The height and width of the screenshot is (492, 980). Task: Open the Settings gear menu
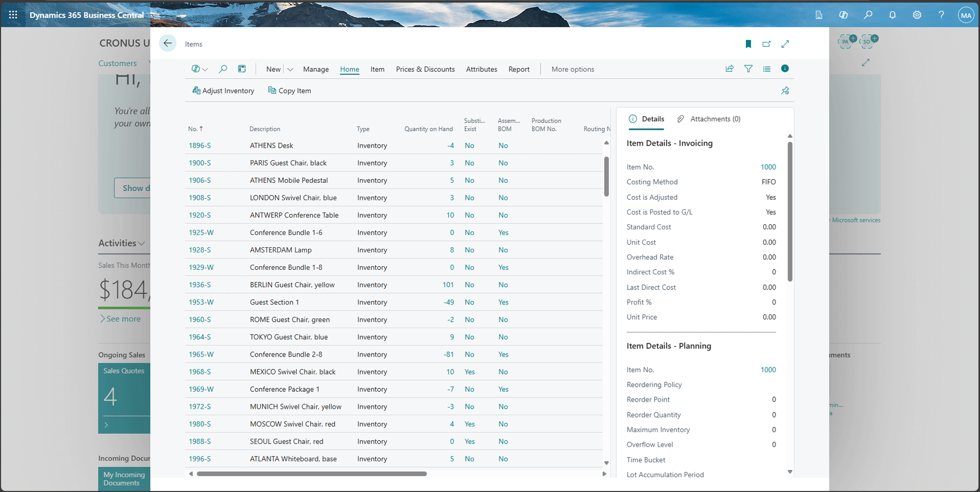(917, 15)
